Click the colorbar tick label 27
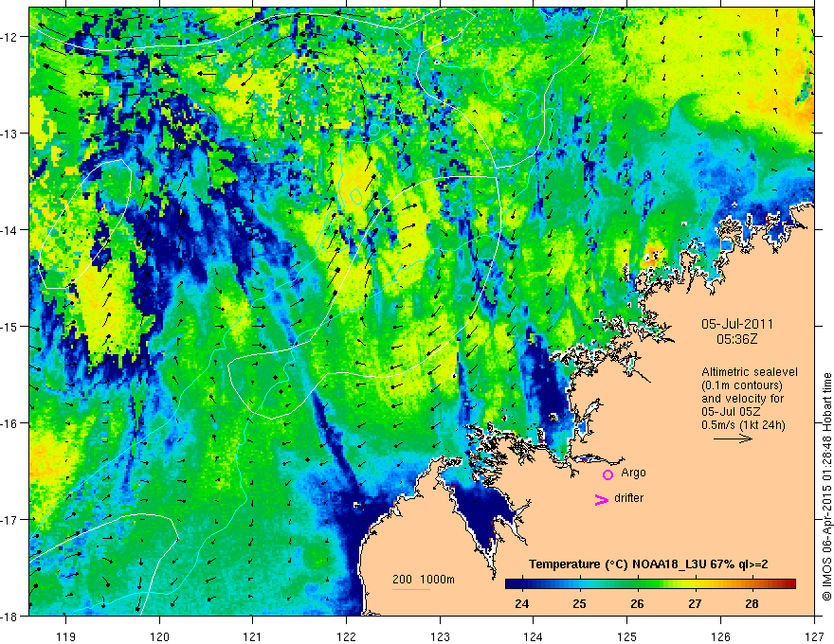Image resolution: width=834 pixels, height=644 pixels. point(694,603)
